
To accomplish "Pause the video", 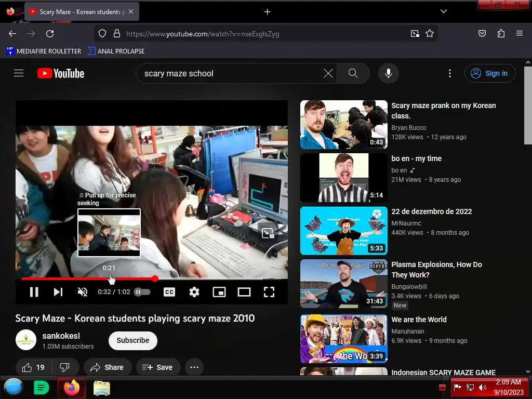I will 34,292.
